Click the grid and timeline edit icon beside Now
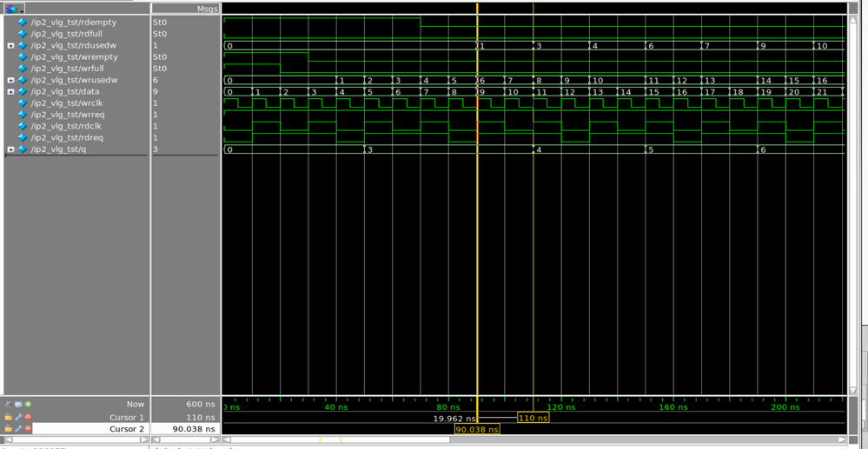868x449 pixels. pyautogui.click(x=18, y=404)
